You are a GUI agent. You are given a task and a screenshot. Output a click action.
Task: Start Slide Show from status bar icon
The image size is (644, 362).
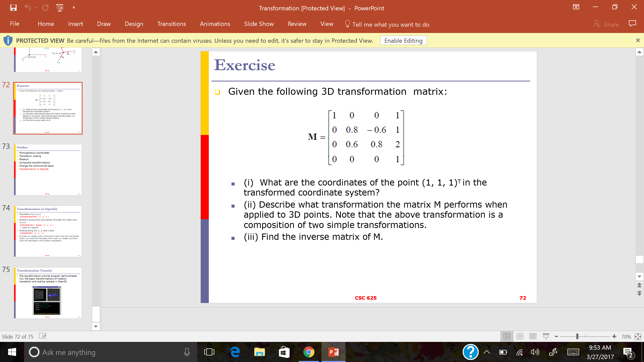tap(546, 336)
